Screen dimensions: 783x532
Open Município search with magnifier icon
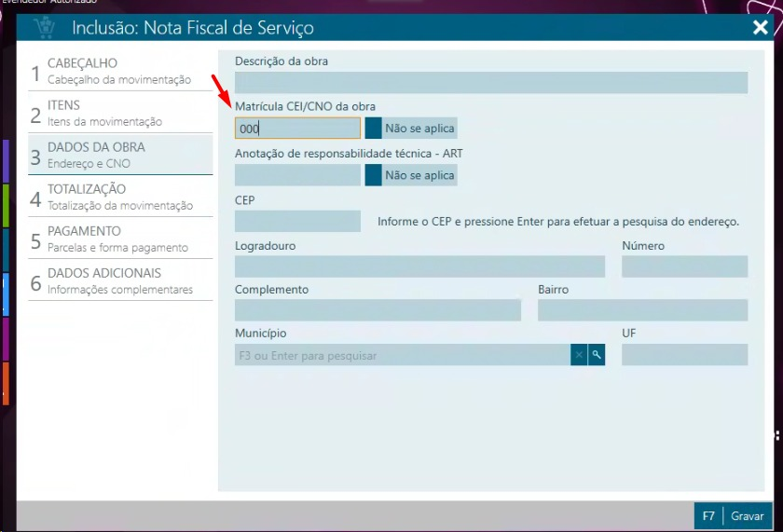point(597,355)
